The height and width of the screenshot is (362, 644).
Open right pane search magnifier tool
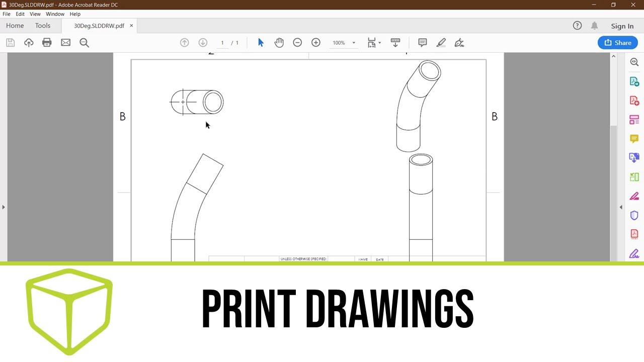coord(634,62)
